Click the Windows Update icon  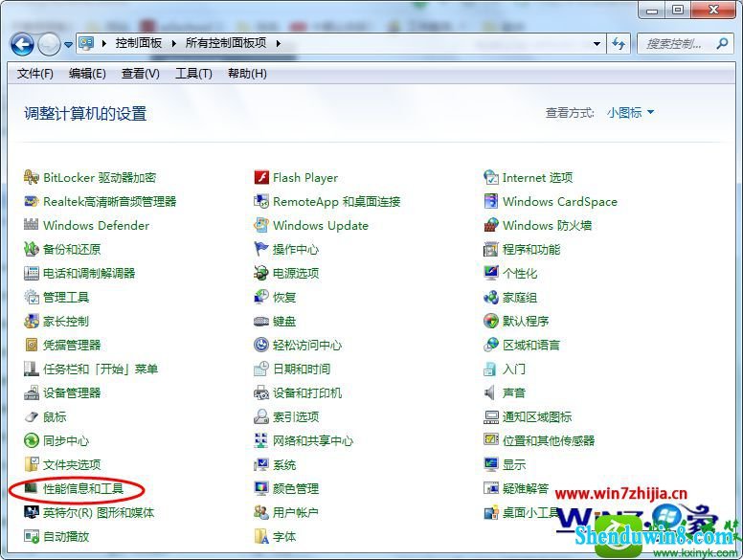click(x=261, y=225)
